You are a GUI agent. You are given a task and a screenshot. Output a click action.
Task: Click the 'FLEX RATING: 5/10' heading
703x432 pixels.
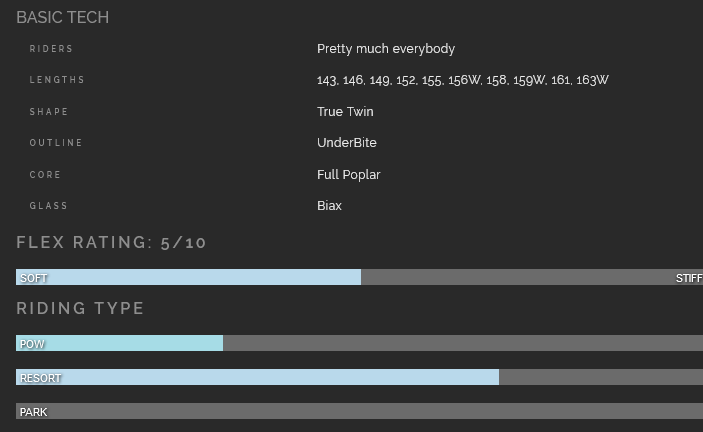coord(112,243)
